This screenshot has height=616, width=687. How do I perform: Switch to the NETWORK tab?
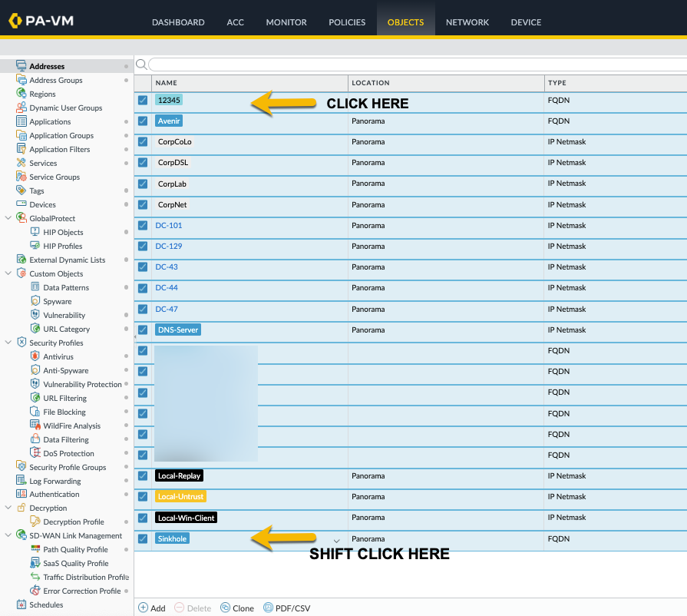(x=467, y=22)
